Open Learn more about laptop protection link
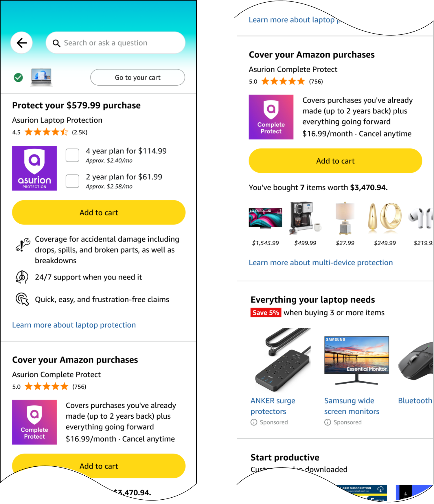The height and width of the screenshot is (504, 434). tap(74, 325)
